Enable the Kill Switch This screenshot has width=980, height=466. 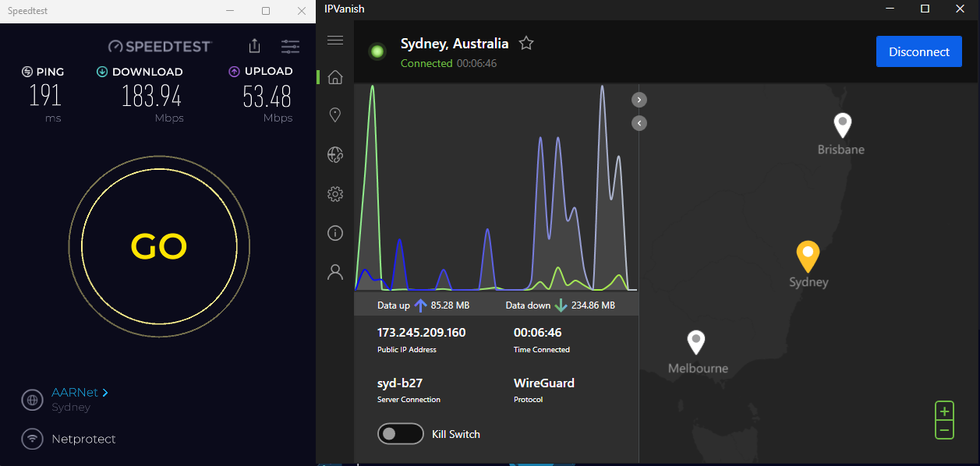(400, 433)
